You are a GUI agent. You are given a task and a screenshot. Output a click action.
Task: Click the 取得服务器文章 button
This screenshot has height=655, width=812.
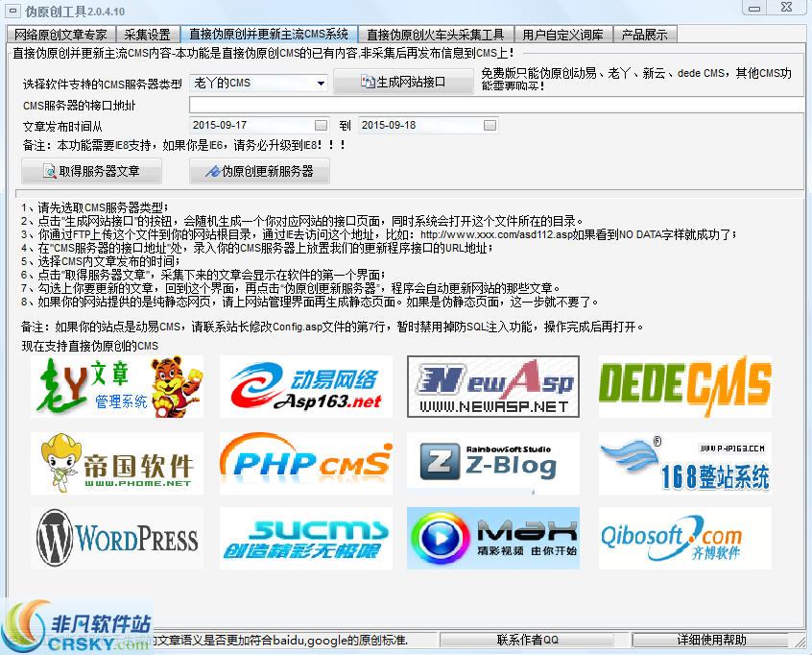pyautogui.click(x=91, y=171)
